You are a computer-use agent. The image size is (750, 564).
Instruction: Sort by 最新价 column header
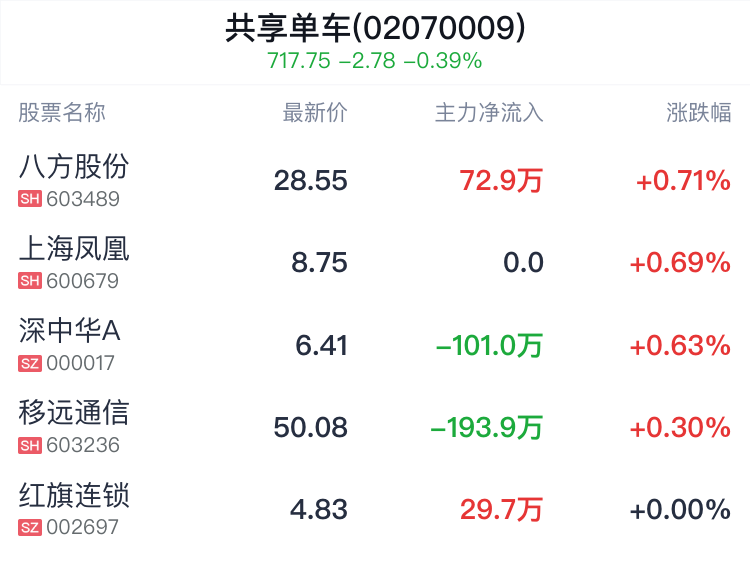pyautogui.click(x=315, y=113)
